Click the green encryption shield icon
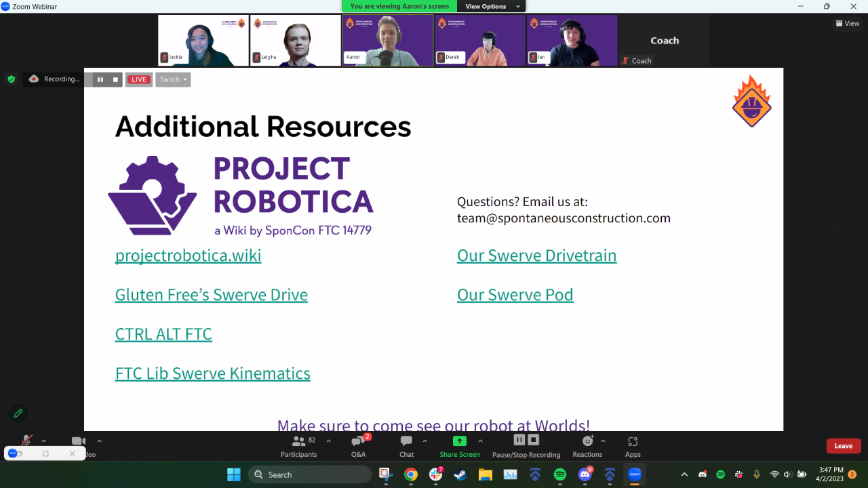This screenshot has width=868, height=488. click(11, 79)
